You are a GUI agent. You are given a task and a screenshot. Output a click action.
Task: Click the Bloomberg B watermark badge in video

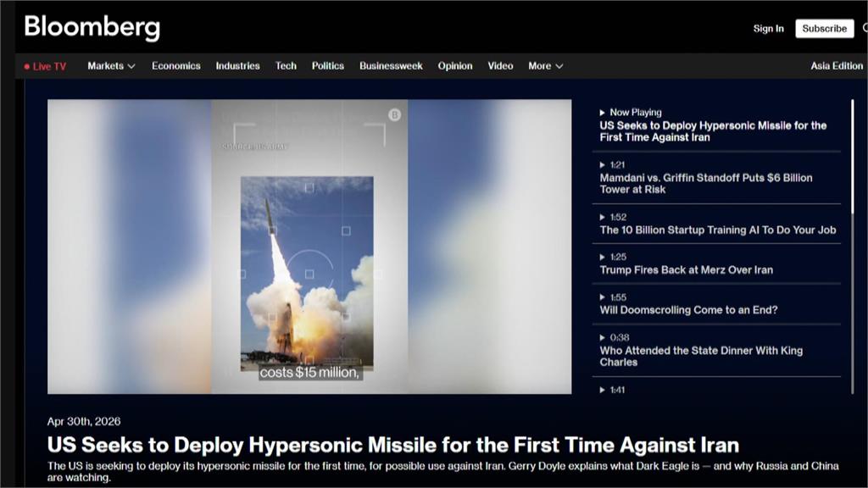pyautogui.click(x=394, y=114)
